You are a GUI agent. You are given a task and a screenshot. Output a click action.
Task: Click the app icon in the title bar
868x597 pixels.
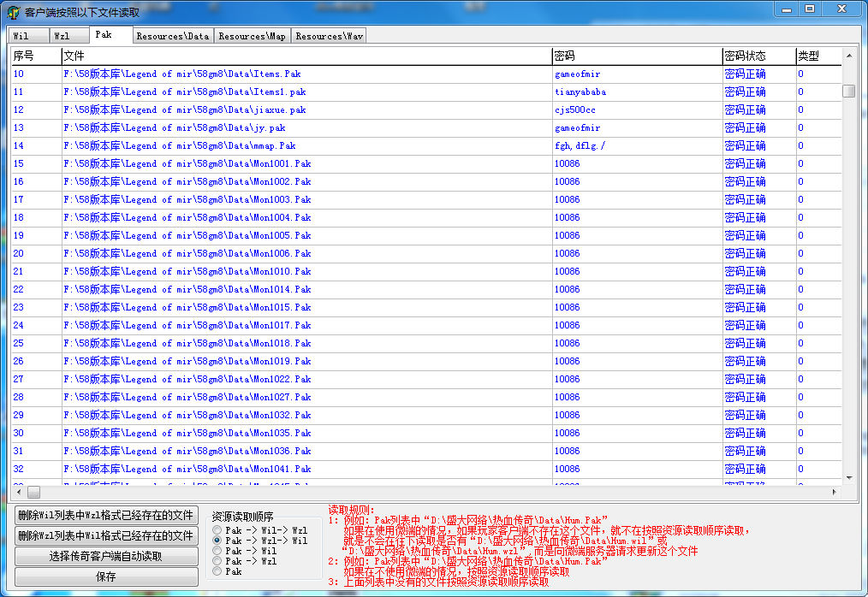pyautogui.click(x=14, y=12)
